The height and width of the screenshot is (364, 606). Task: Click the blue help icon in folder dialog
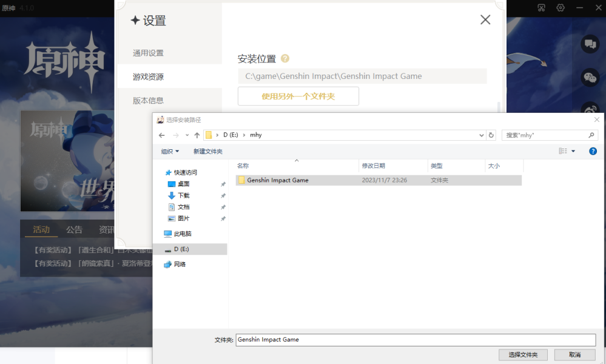[593, 151]
